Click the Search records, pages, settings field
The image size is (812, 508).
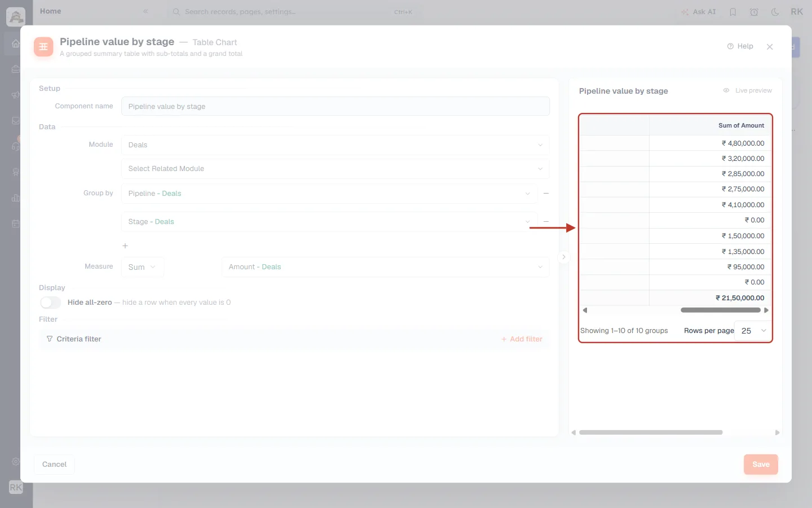click(293, 12)
